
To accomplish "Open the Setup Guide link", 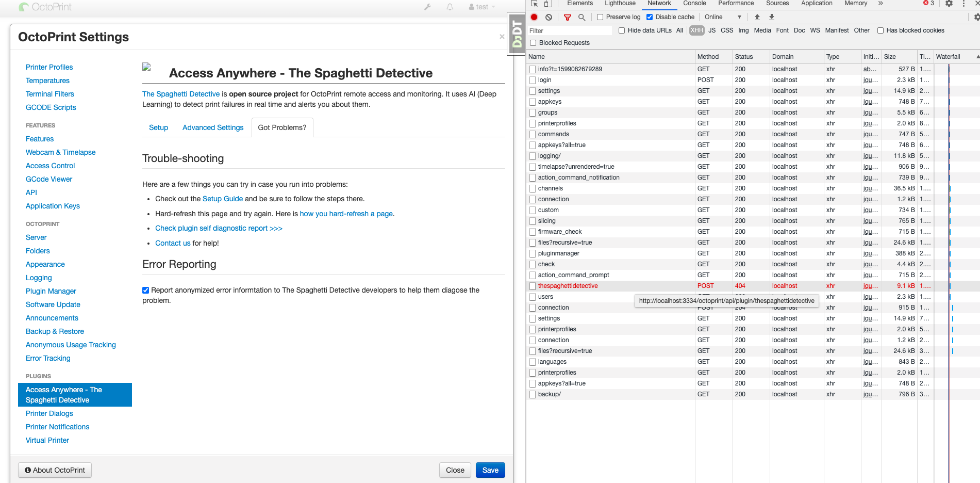I will click(223, 199).
